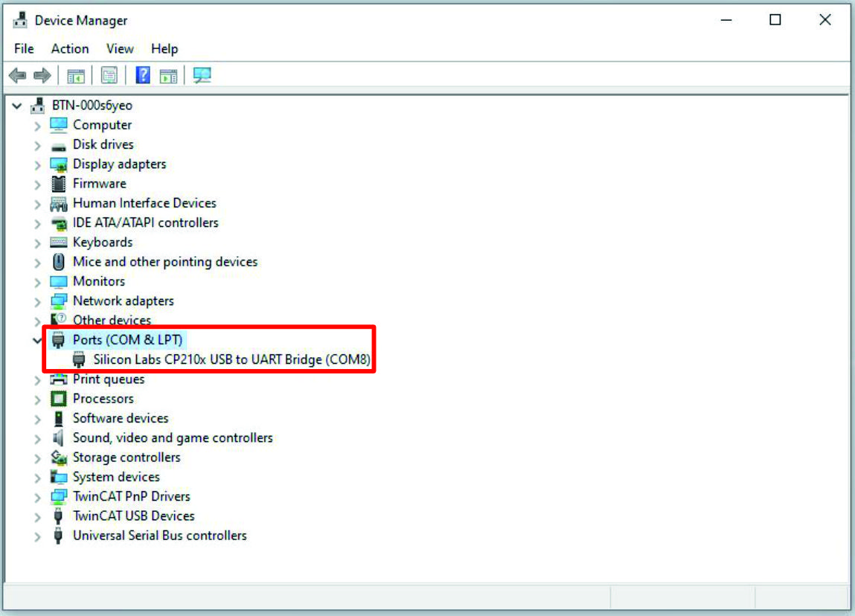Screen dimensions: 855x616
Task: Click the Network adapters category icon
Action: 58,301
